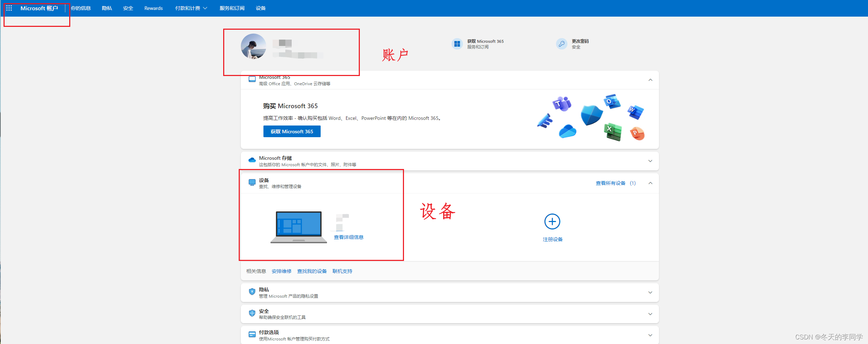
Task: Click the Teams app icon
Action: [562, 104]
